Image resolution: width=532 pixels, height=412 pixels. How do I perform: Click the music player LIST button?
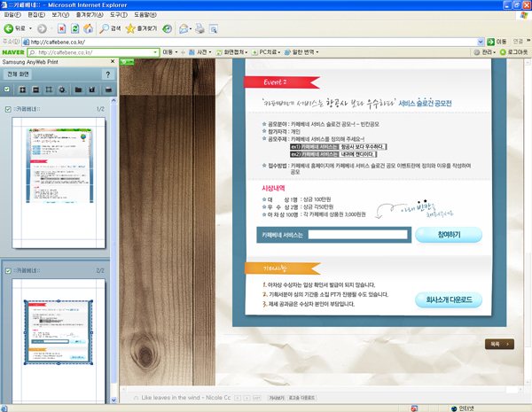[256, 398]
